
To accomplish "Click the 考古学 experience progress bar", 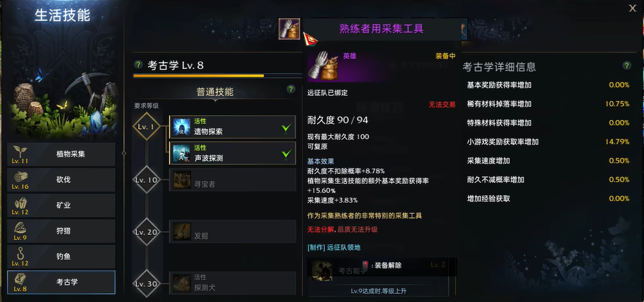I will pos(218,76).
